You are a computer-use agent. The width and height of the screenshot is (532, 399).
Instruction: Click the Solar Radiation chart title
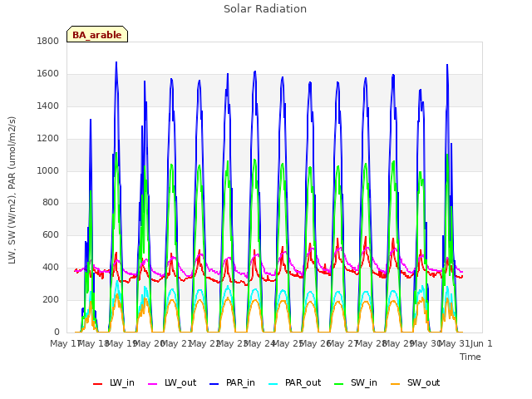[265, 9]
